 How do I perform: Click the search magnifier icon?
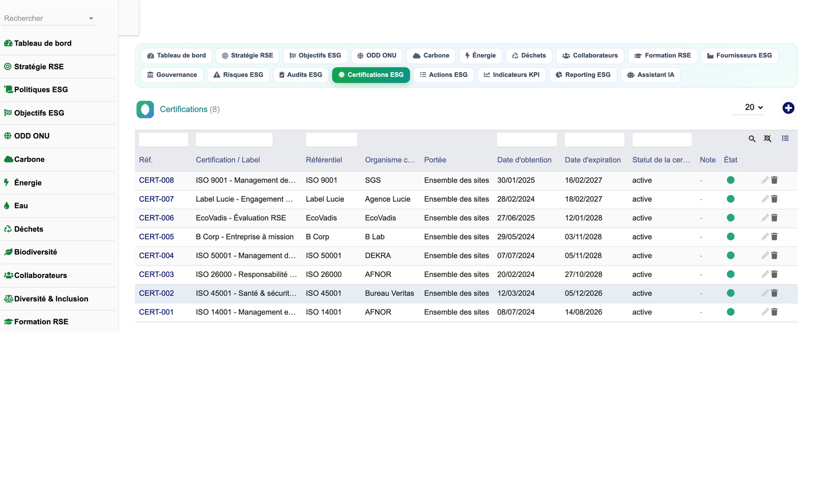(752, 139)
